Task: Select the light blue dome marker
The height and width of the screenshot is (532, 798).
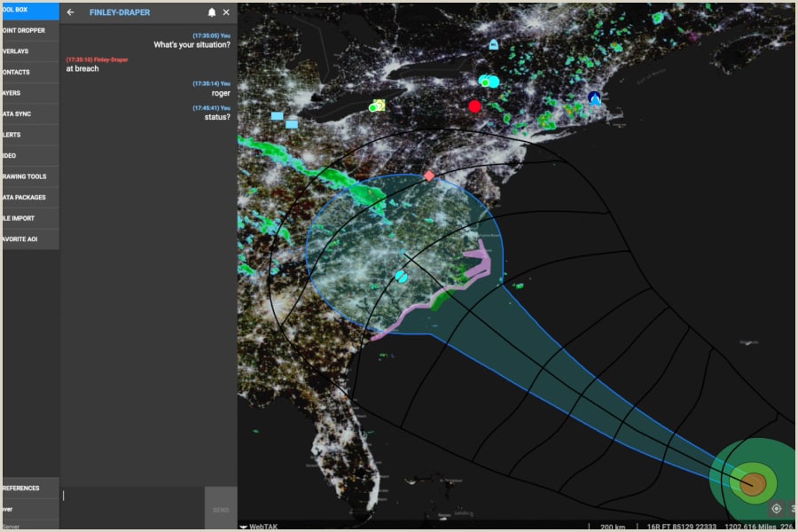Action: tap(493, 43)
